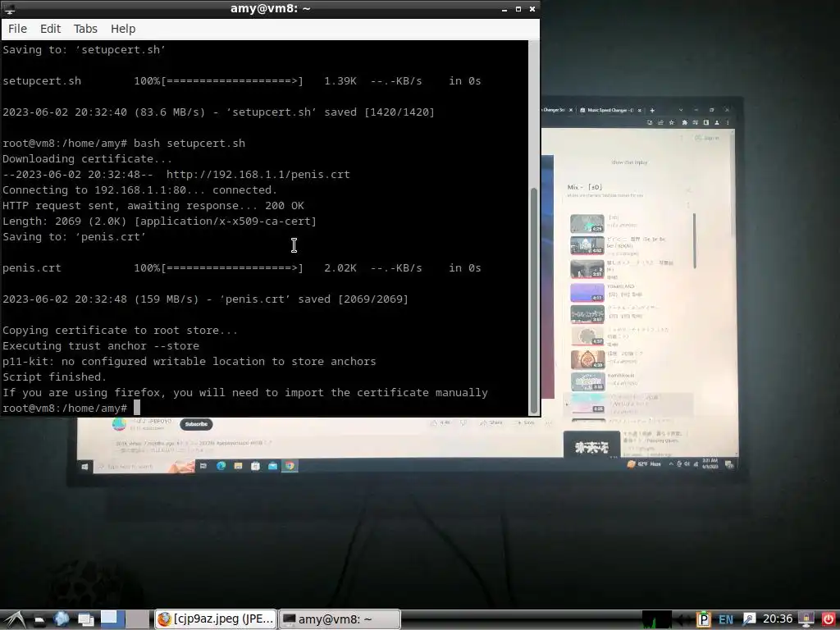Click the 'If you are using firefox' line
The image size is (840, 630).
(244, 393)
